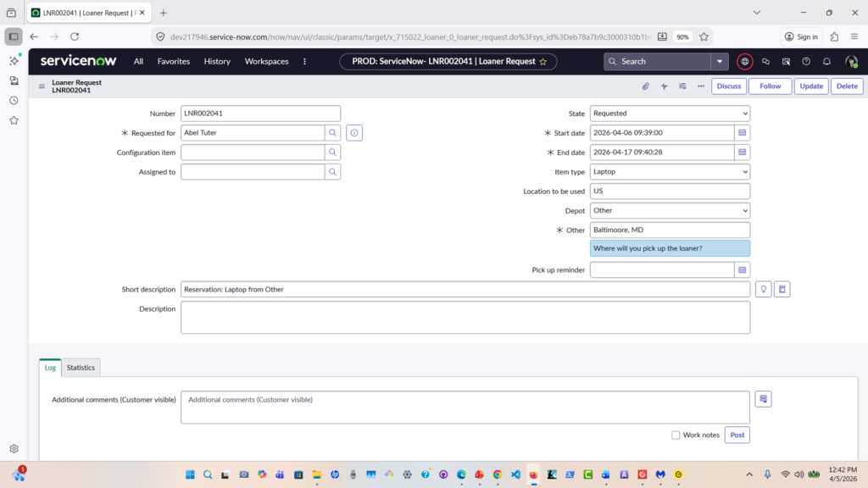Open Windows Start menu in taskbar
Image resolution: width=868 pixels, height=488 pixels.
click(190, 475)
